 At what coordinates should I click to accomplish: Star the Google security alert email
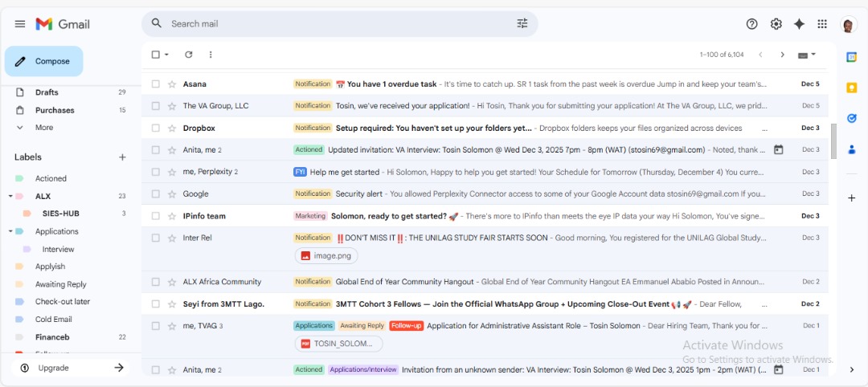pos(172,194)
